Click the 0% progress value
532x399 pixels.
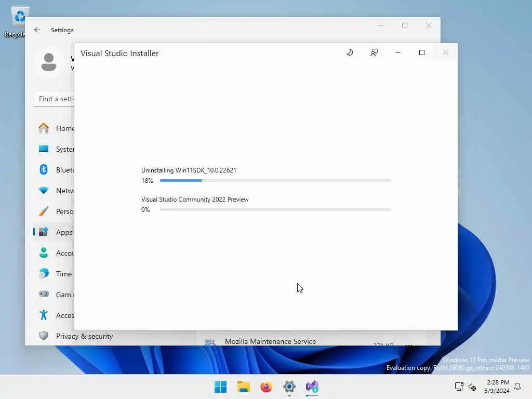click(x=145, y=210)
